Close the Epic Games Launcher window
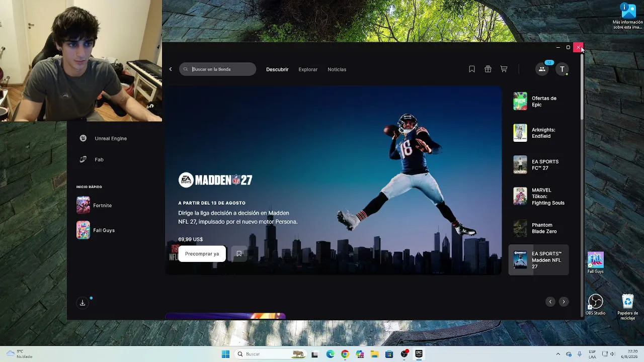Viewport: 644px width, 362px height. pos(579,47)
